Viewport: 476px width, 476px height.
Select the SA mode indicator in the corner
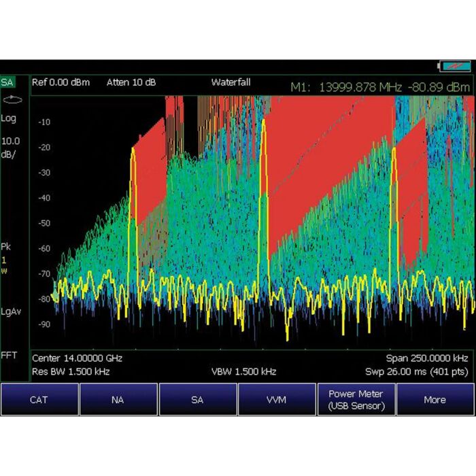(8, 82)
